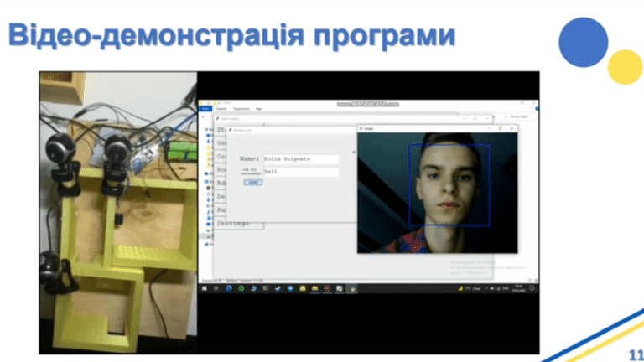Close the image camera preview window
This screenshot has height=362, width=644.
[512, 128]
